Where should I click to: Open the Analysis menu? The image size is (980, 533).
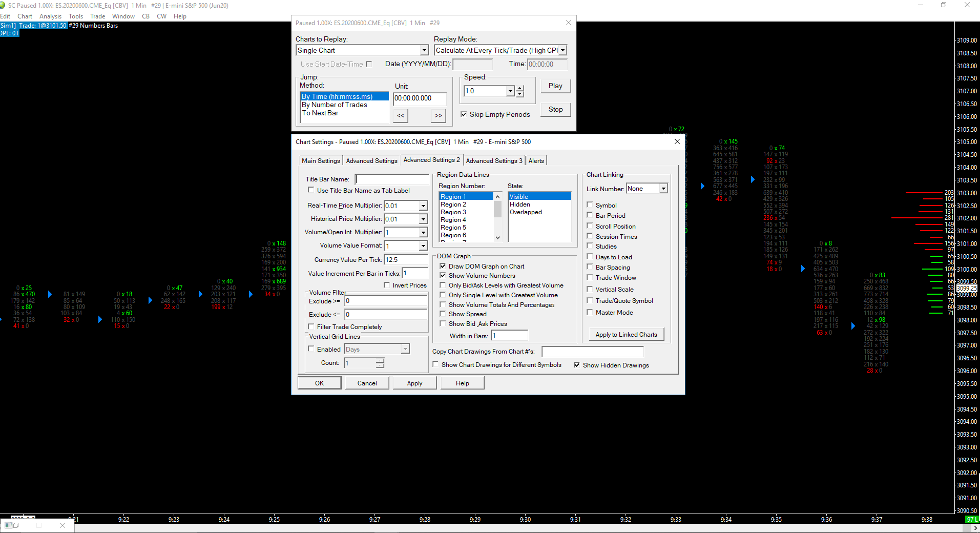pos(50,16)
